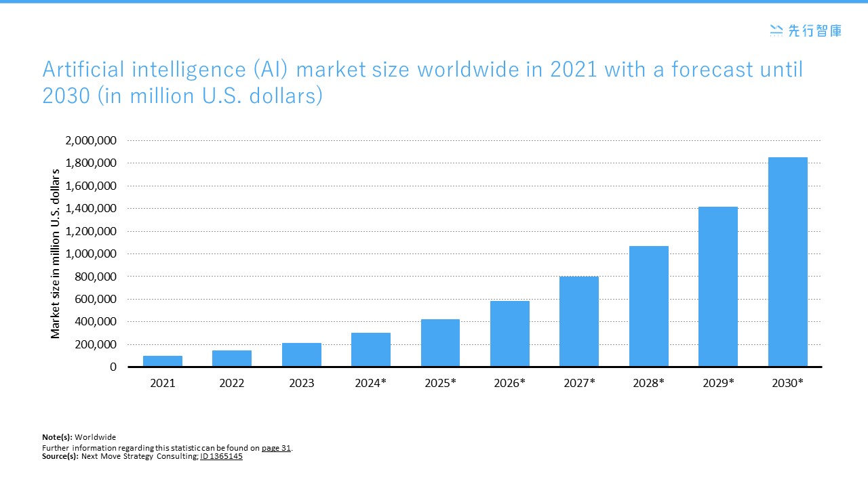Select the 2021 bar in the chart
868x488 pixels.
tap(163, 361)
